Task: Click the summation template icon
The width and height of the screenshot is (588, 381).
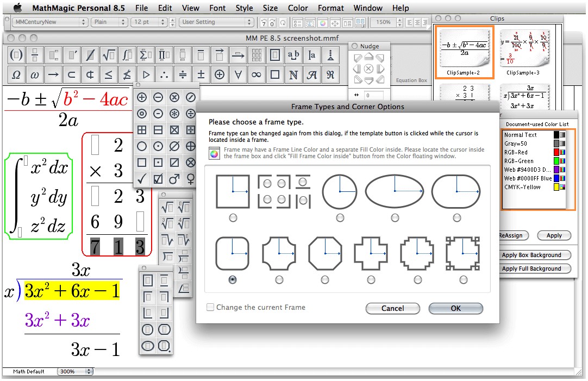Action: [145, 54]
